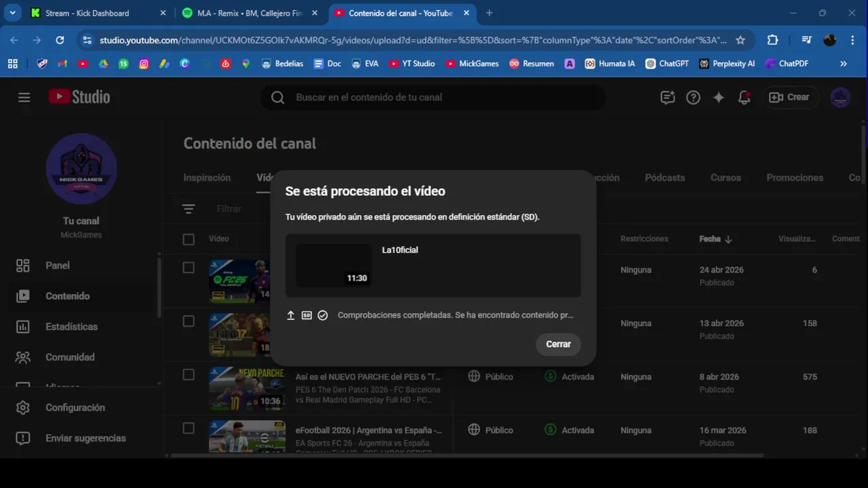868x488 pixels.
Task: Close the Contenido del canal YouTube tab
Action: (x=466, y=13)
